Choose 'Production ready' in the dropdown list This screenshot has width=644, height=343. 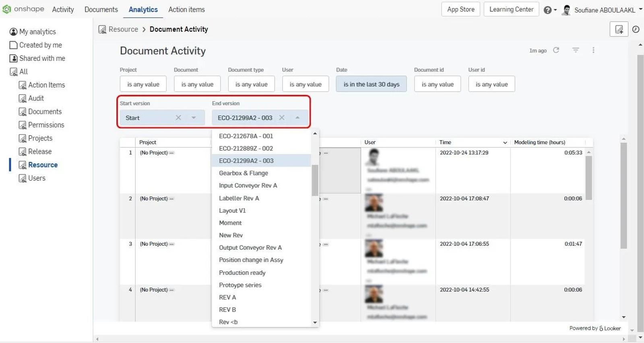[x=242, y=273]
